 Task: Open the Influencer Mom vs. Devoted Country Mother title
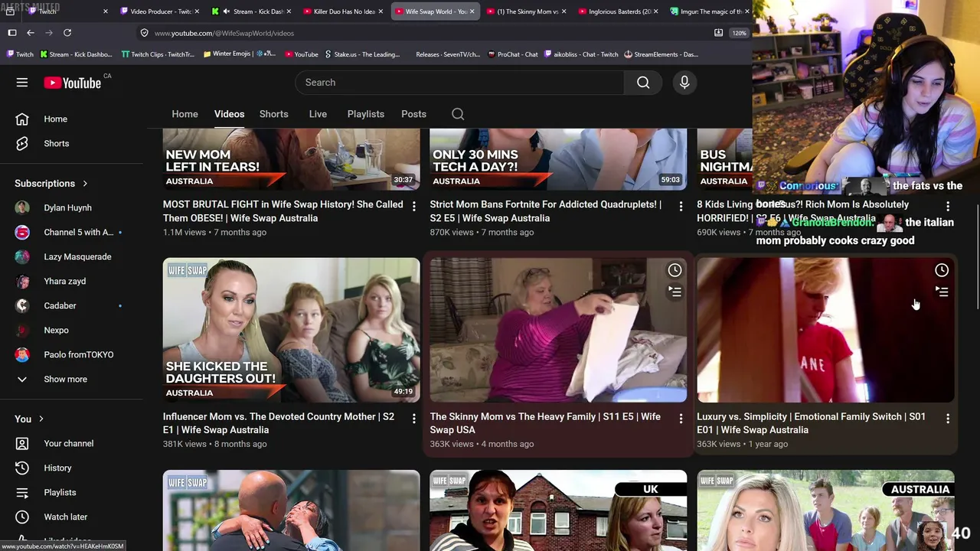(x=279, y=423)
